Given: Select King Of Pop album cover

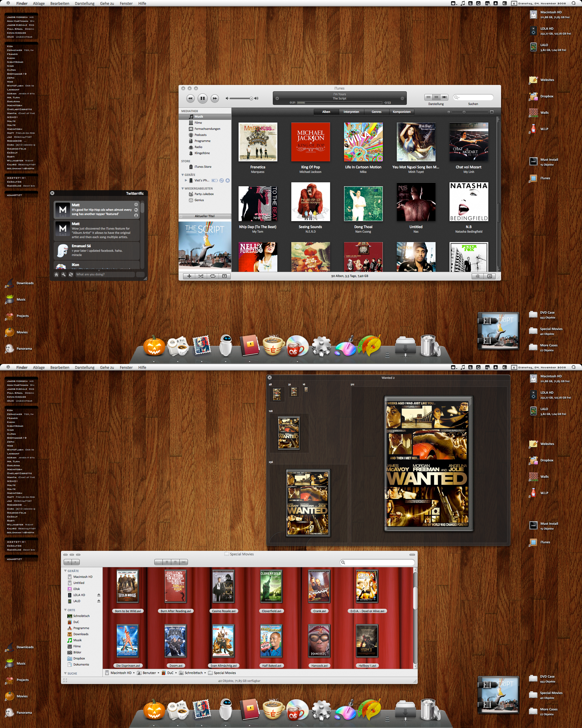Looking at the screenshot, I should tap(310, 142).
